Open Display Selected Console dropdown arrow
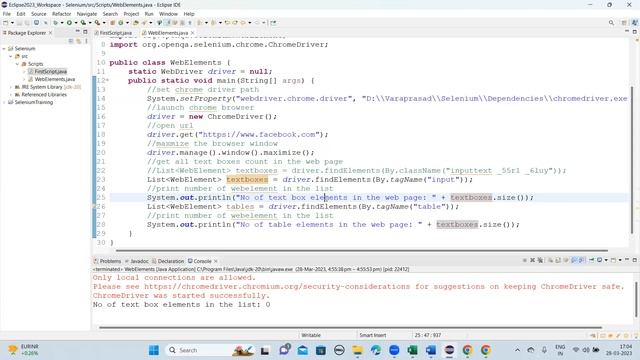This screenshot has width=640, height=360. point(606,260)
